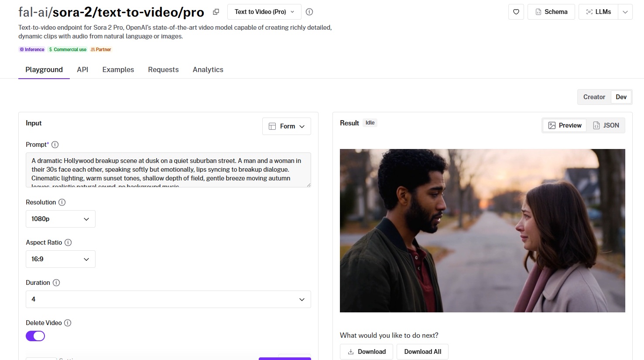The height and width of the screenshot is (360, 644).
Task: Click the copy model name icon
Action: 216,12
